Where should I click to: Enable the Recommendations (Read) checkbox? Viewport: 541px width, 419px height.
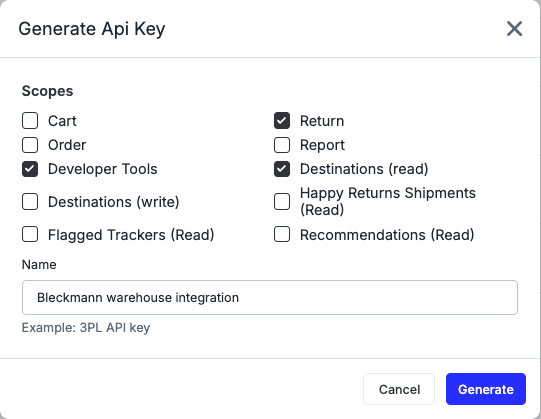[x=282, y=235]
